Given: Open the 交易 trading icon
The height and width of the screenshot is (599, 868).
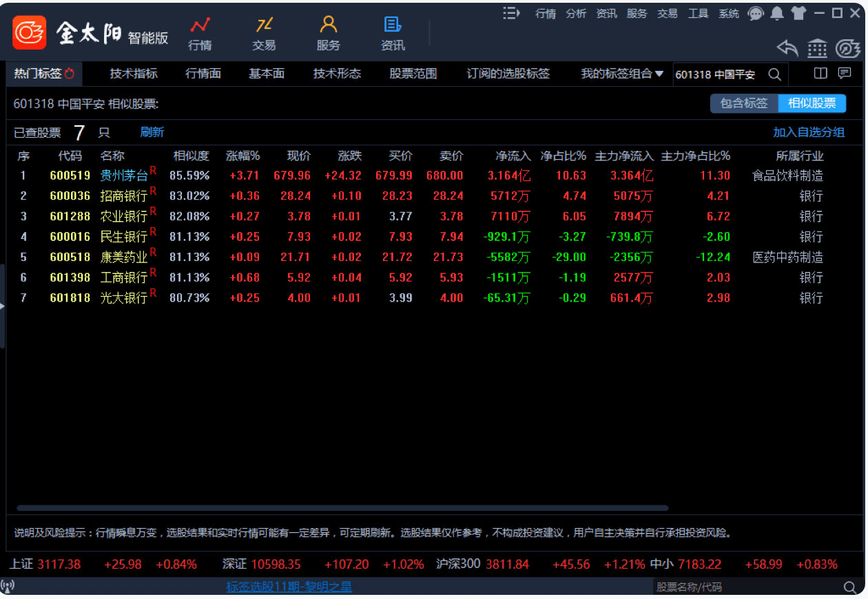Looking at the screenshot, I should pyautogui.click(x=264, y=25).
